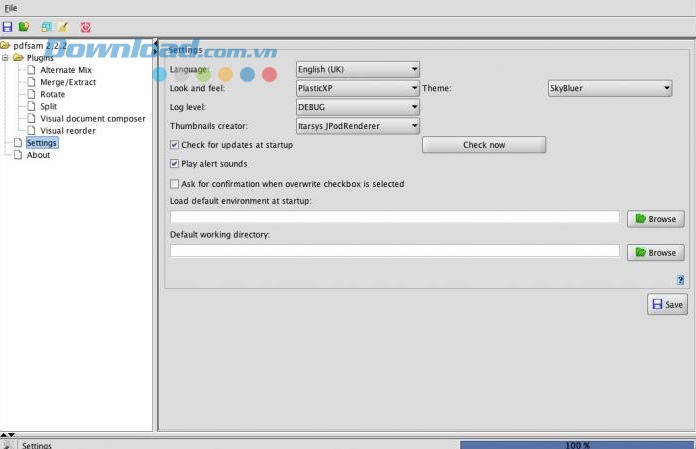Screen dimensions: 696x449
Task: Click the Default working directory text field
Action: pyautogui.click(x=395, y=251)
